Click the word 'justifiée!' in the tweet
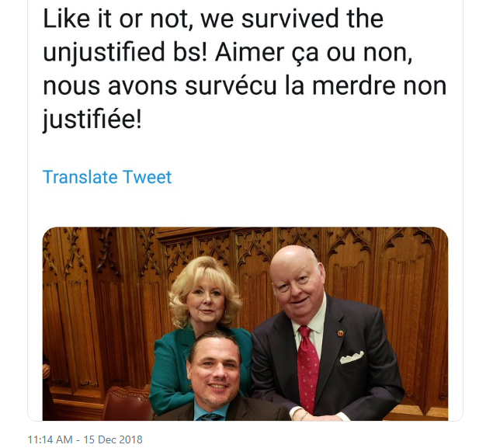 click(x=92, y=120)
